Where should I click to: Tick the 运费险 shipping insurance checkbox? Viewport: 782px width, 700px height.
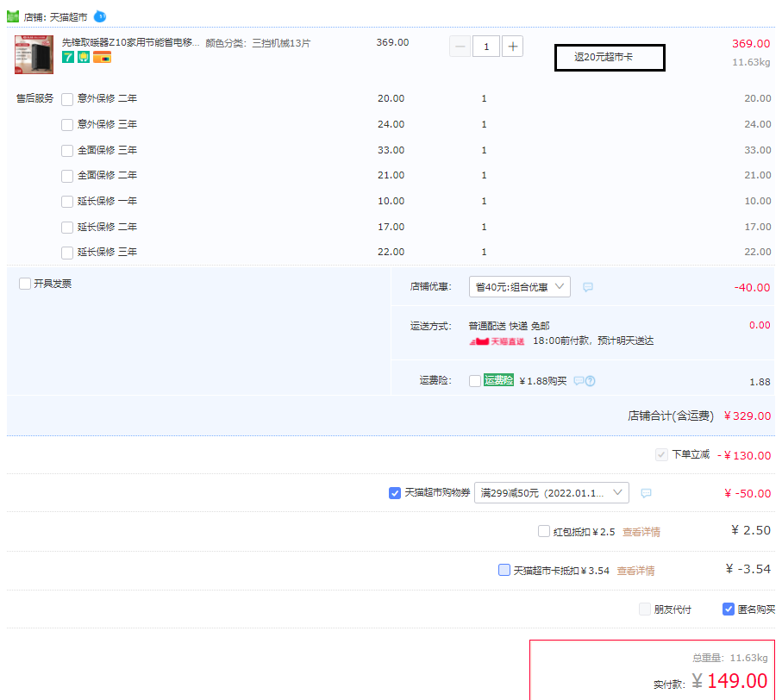click(475, 381)
